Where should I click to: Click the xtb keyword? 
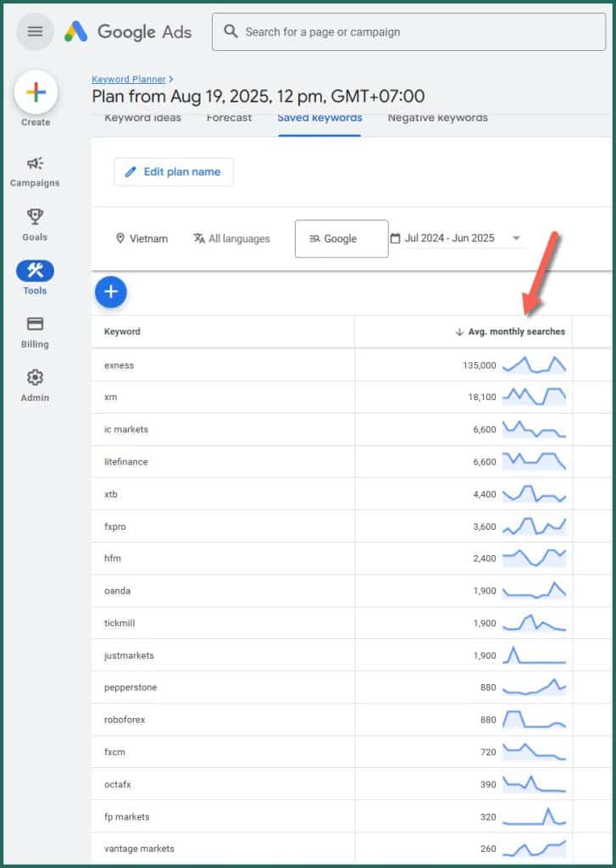(111, 494)
